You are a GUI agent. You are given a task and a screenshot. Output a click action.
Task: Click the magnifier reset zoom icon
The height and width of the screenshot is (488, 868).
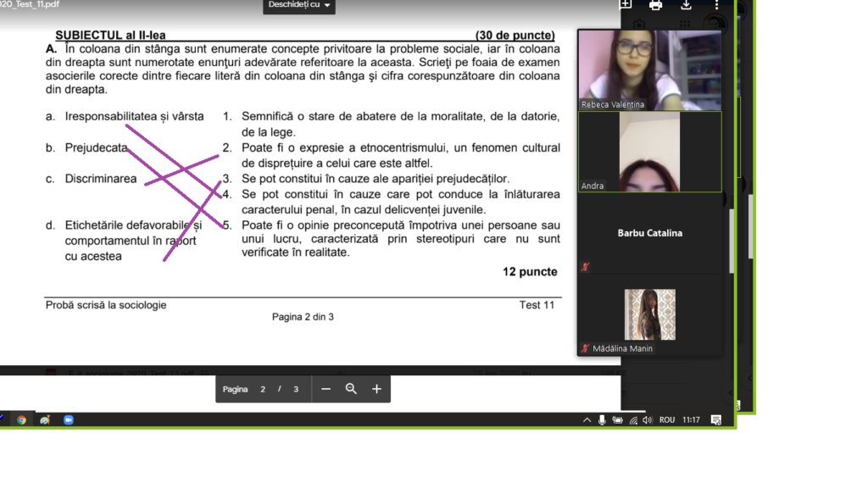[351, 389]
